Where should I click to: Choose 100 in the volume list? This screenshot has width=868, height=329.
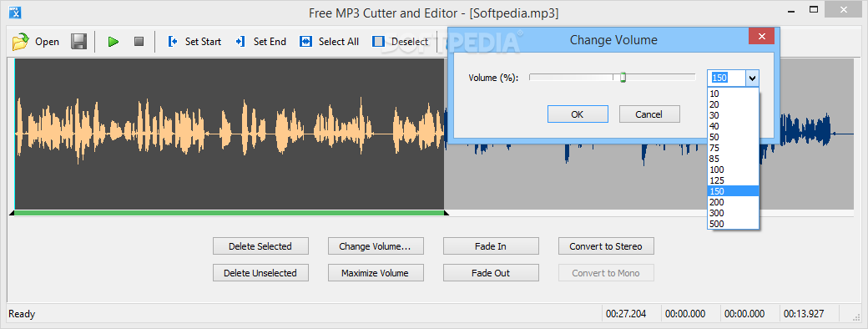coord(733,170)
